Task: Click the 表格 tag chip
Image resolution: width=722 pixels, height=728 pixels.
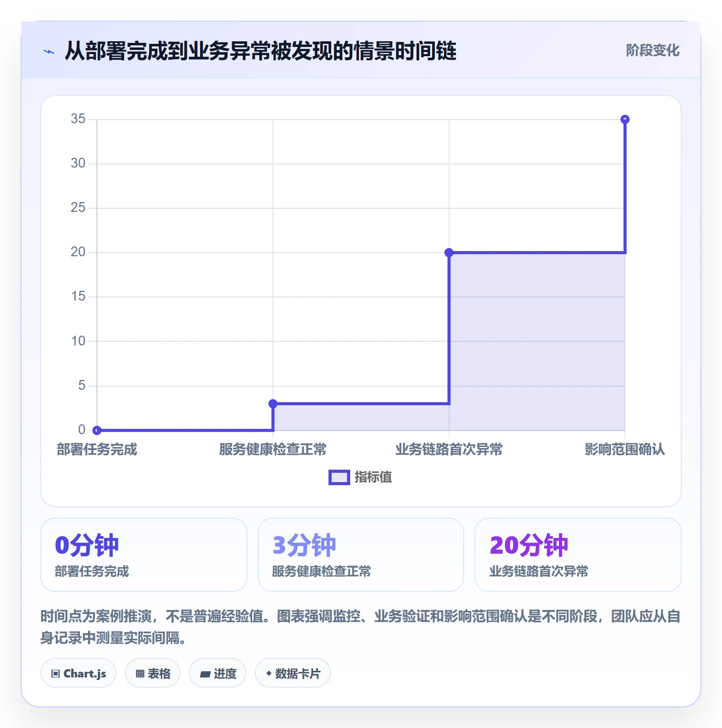Action: (x=153, y=673)
